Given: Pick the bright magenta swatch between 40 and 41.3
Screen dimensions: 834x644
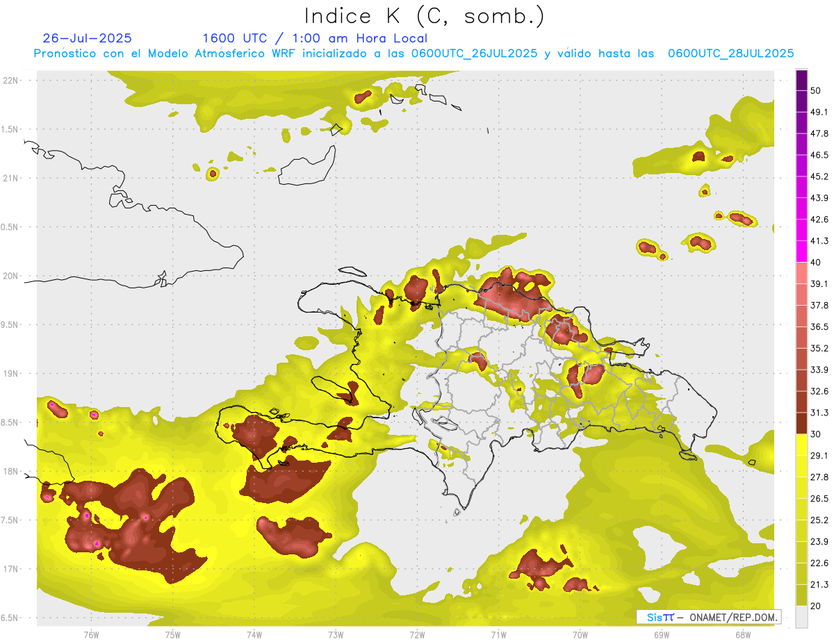Looking at the screenshot, I should coord(801,251).
